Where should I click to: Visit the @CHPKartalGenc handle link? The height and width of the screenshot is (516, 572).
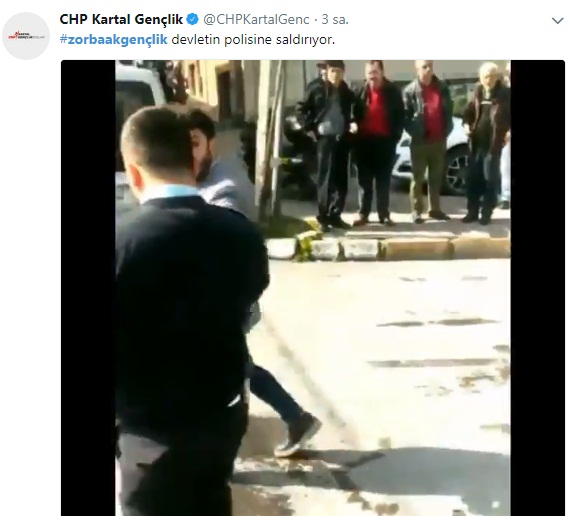pos(256,19)
